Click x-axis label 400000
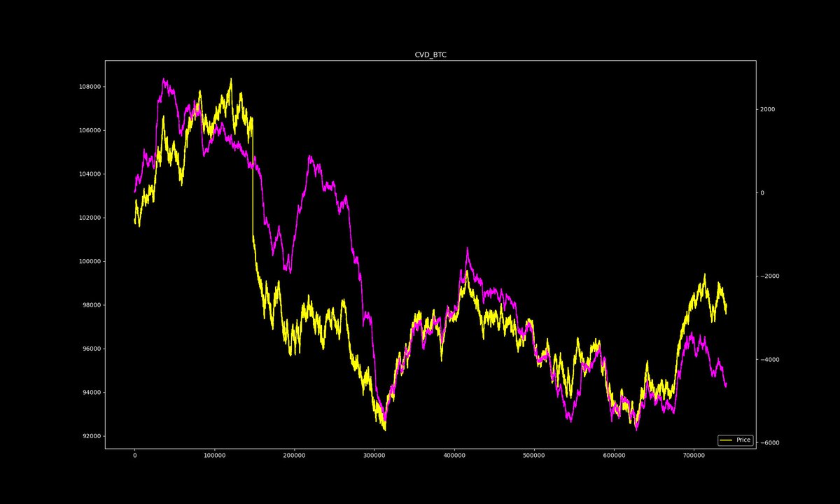 tap(454, 456)
